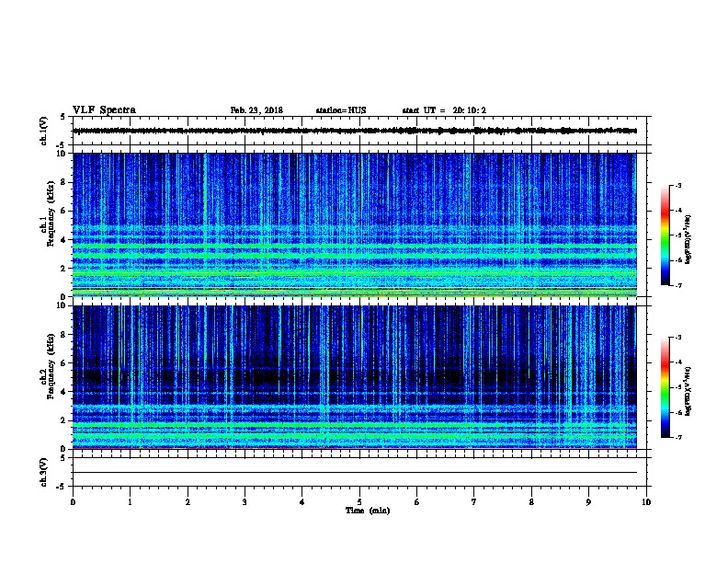The image size is (728, 563).
Task: Select the date text "Feb. 23, 2018"
Action: click(256, 110)
